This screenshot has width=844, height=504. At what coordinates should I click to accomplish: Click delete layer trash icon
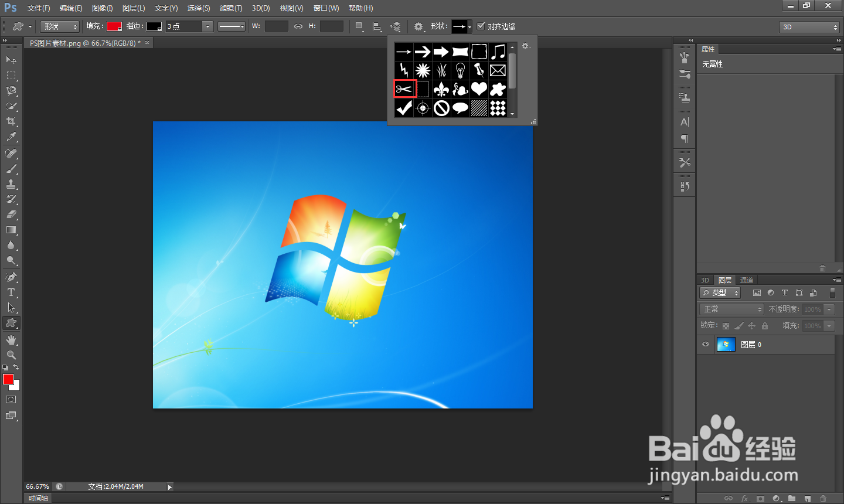click(823, 499)
